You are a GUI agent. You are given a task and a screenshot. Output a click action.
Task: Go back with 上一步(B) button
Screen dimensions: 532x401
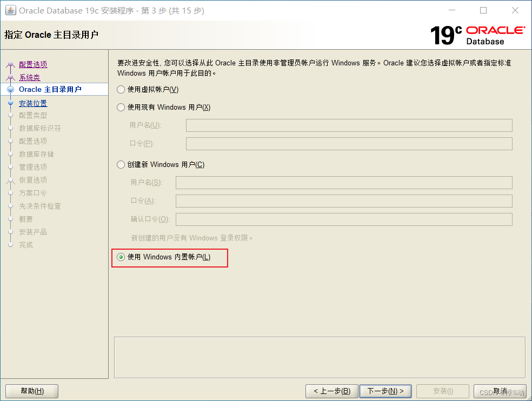[x=332, y=391]
